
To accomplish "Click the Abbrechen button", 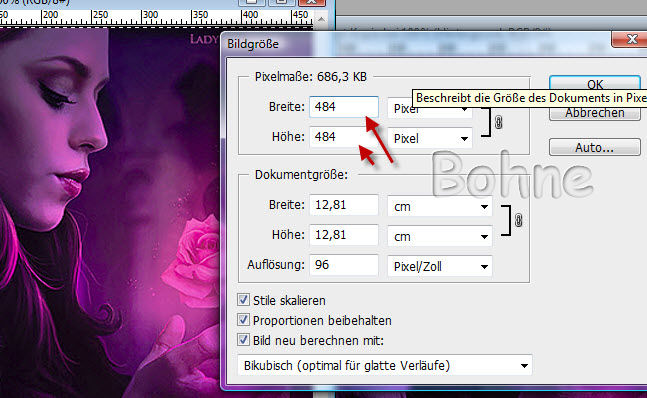I will click(x=595, y=113).
